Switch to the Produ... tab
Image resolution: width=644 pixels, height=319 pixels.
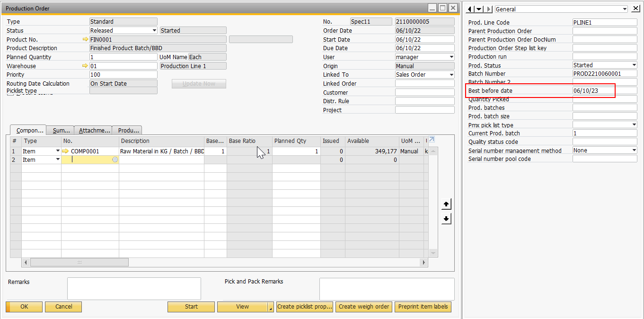click(x=128, y=130)
